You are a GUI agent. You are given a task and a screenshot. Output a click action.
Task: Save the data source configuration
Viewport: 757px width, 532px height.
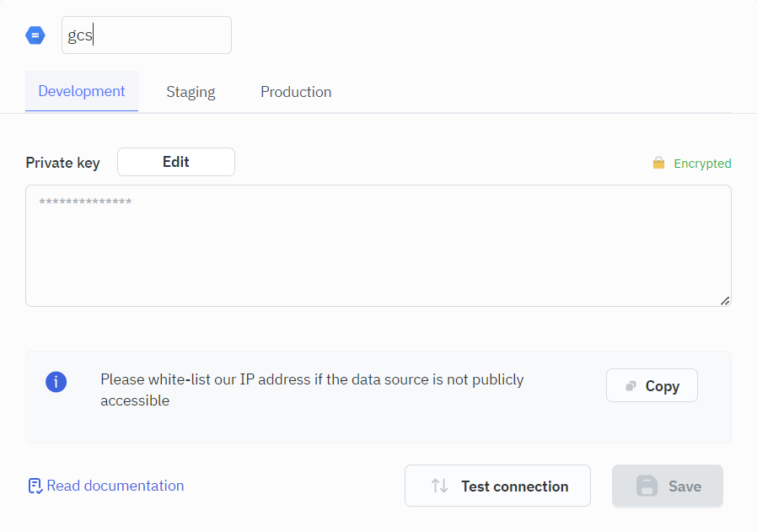coord(667,486)
